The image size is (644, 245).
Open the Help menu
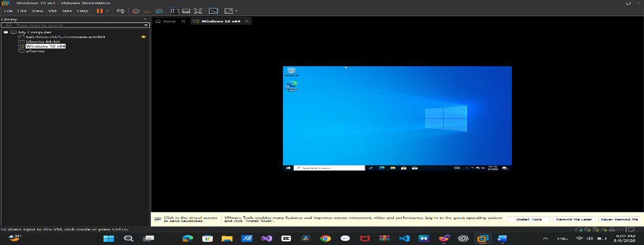(x=83, y=11)
